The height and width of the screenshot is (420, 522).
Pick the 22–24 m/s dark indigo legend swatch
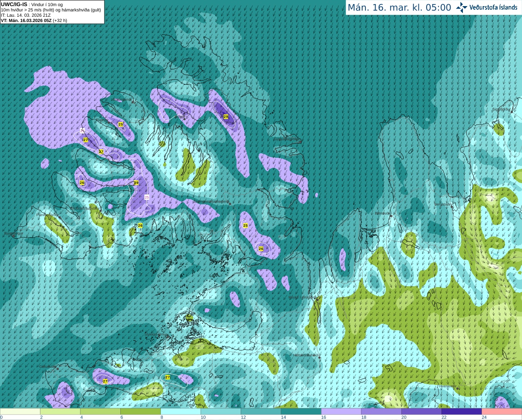462,411
